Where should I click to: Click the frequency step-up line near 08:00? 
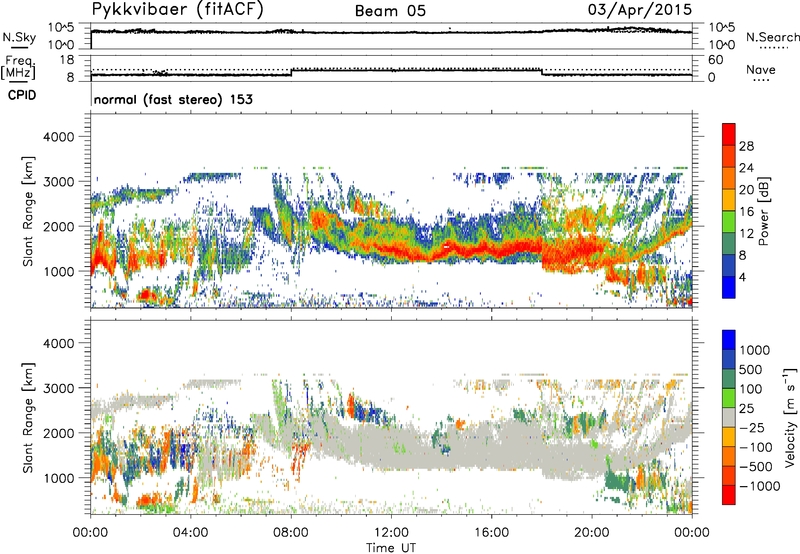pyautogui.click(x=291, y=72)
